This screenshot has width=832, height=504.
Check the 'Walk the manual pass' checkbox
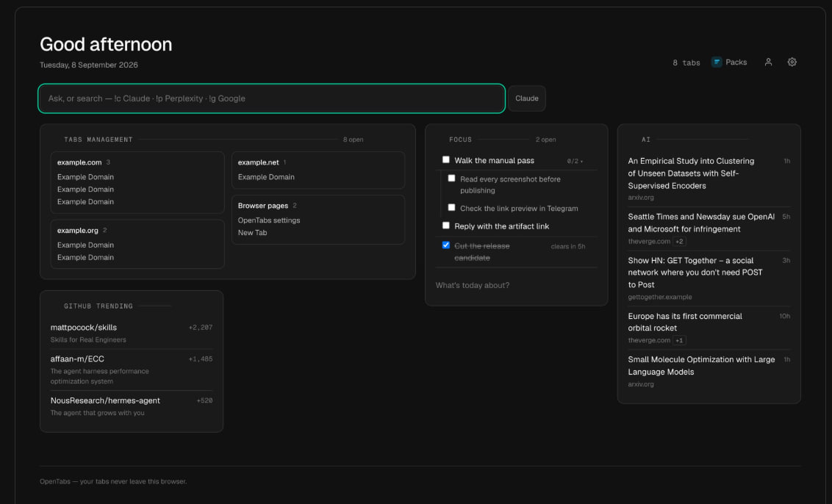445,159
